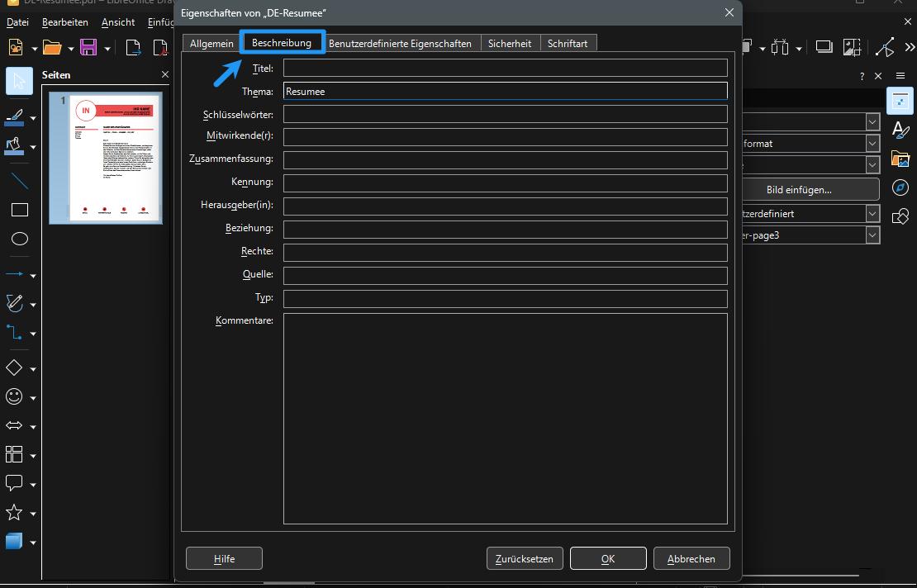Open the sidebar hamburger settings menu
Screen dimensions: 917x588
coord(900,76)
